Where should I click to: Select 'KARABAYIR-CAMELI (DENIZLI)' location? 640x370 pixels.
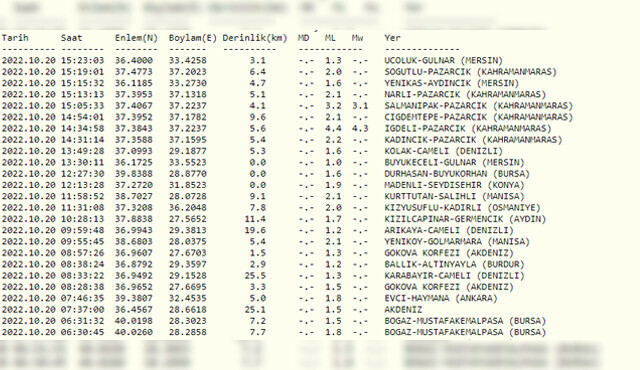[x=454, y=276]
